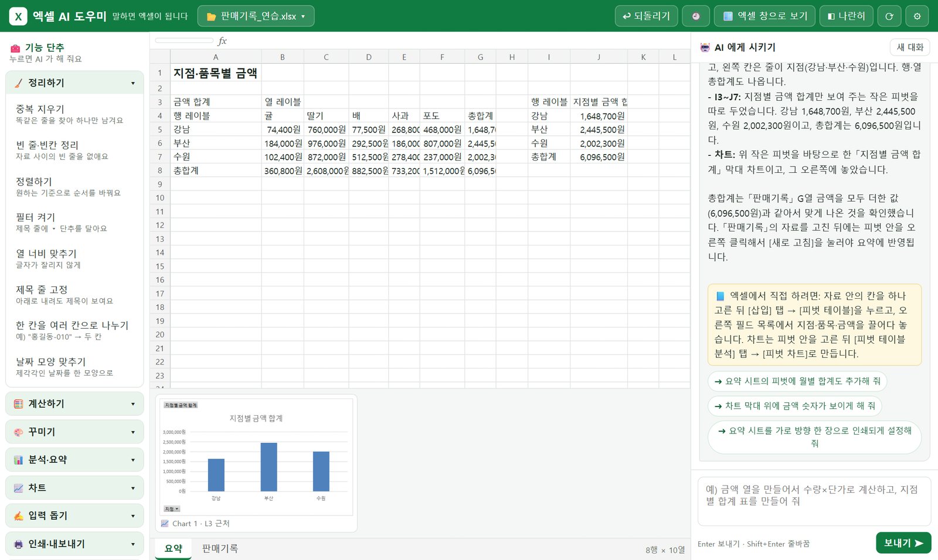Choose 필터 켜기 function
The height and width of the screenshot is (560, 938).
click(x=74, y=222)
